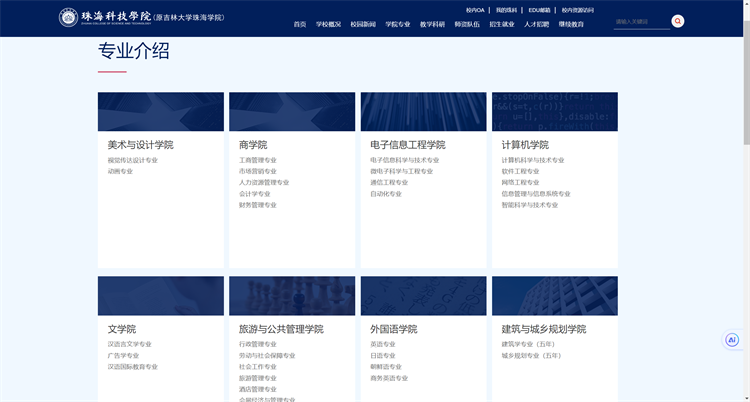Click the 计算机学院 banner image
Viewport: 750px width, 402px height.
(x=554, y=112)
